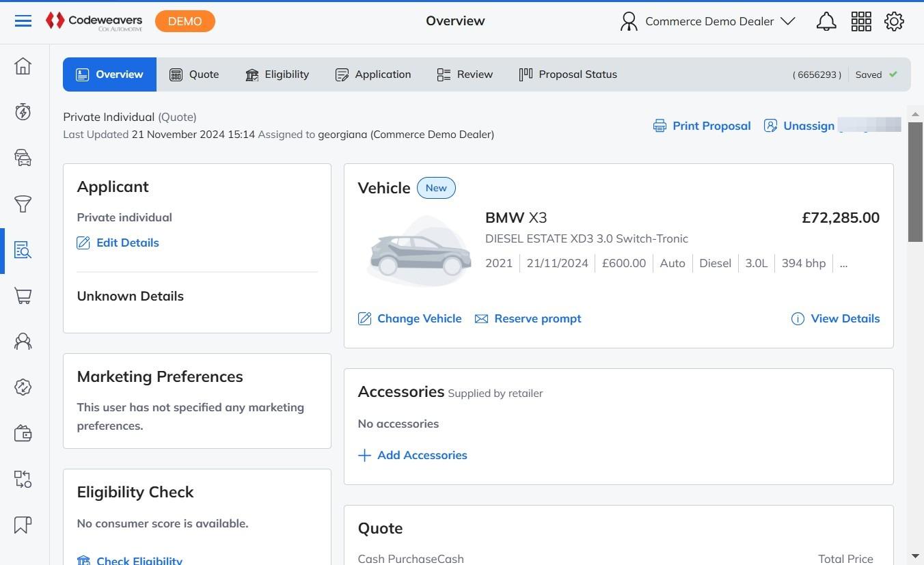Switch to the Review tab
The height and width of the screenshot is (565, 924).
click(465, 74)
